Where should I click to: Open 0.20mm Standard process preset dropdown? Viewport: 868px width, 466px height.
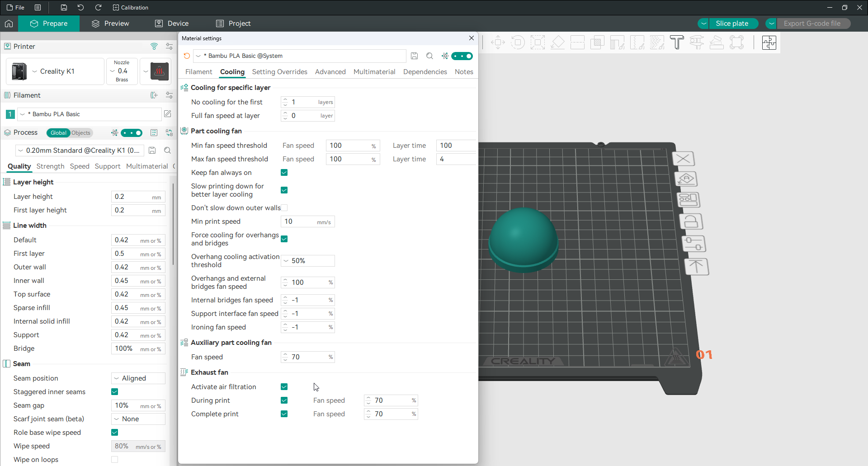(80, 151)
